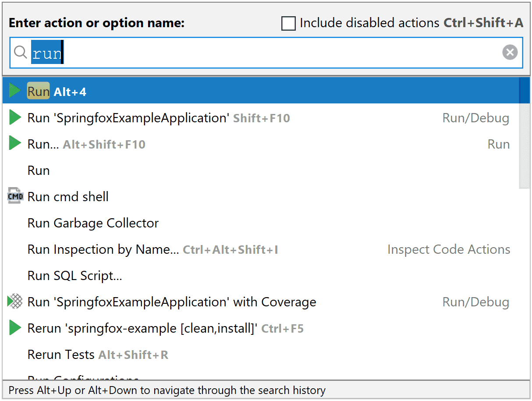Choose Run Garbage Collector action
This screenshot has height=401, width=532.
(x=93, y=223)
